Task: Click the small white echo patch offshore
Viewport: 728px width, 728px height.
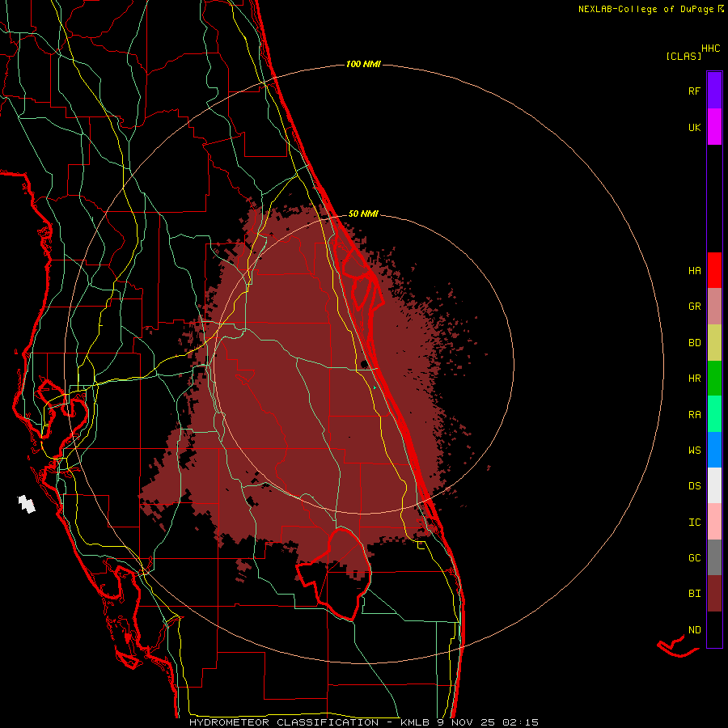Action: click(27, 504)
